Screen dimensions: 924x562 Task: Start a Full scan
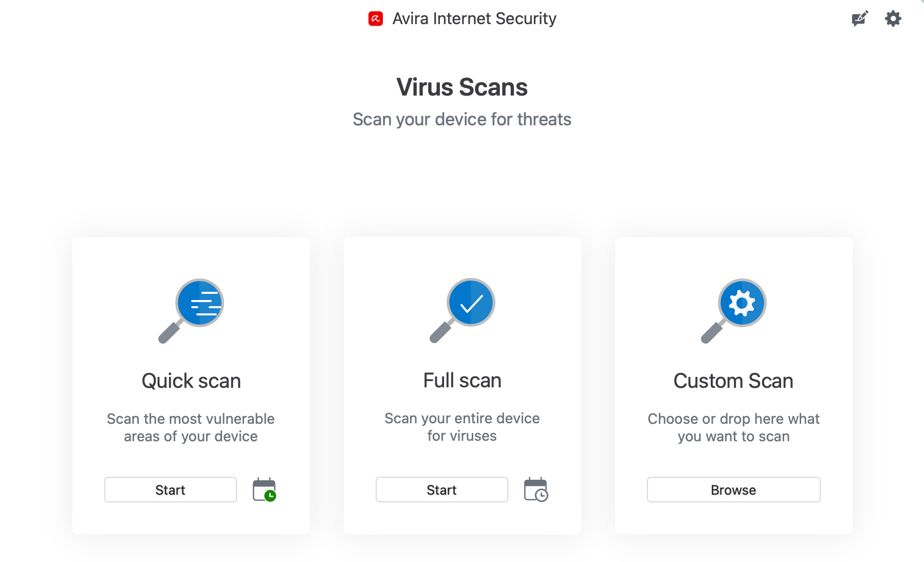coord(441,490)
